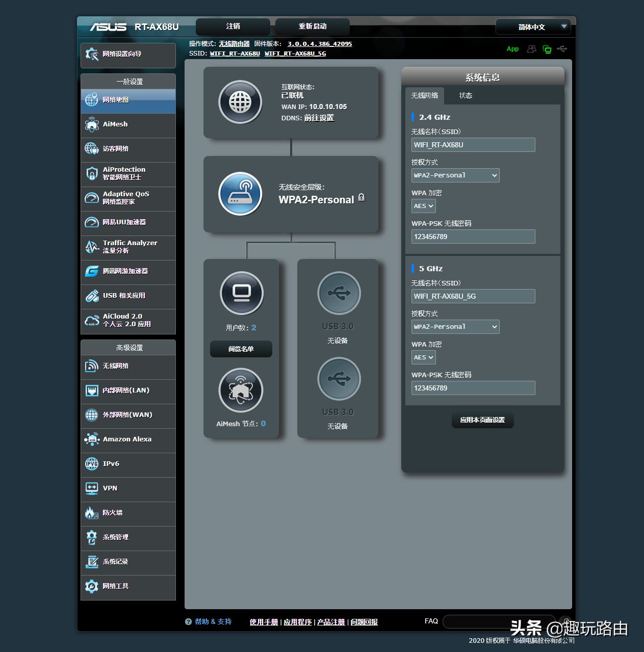
Task: Open the firmware version 3.0.0.4.386_42095 link
Action: click(320, 44)
